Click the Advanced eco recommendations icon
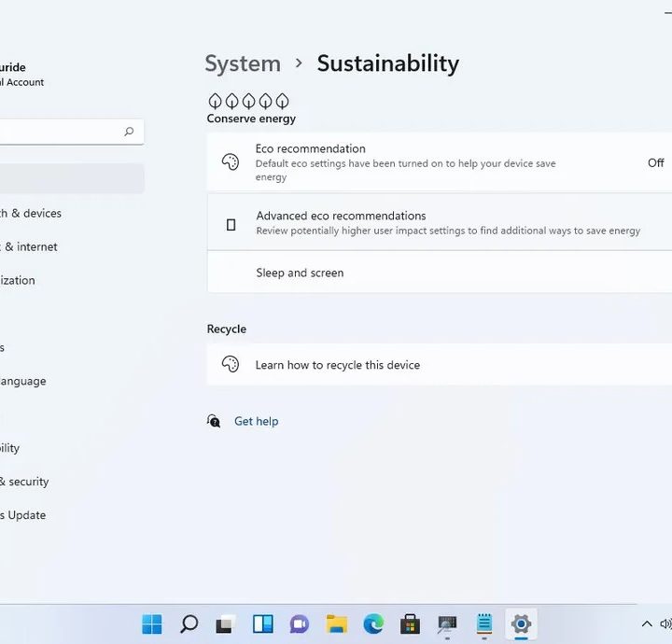Viewport: 672px width, 644px height. tap(231, 225)
